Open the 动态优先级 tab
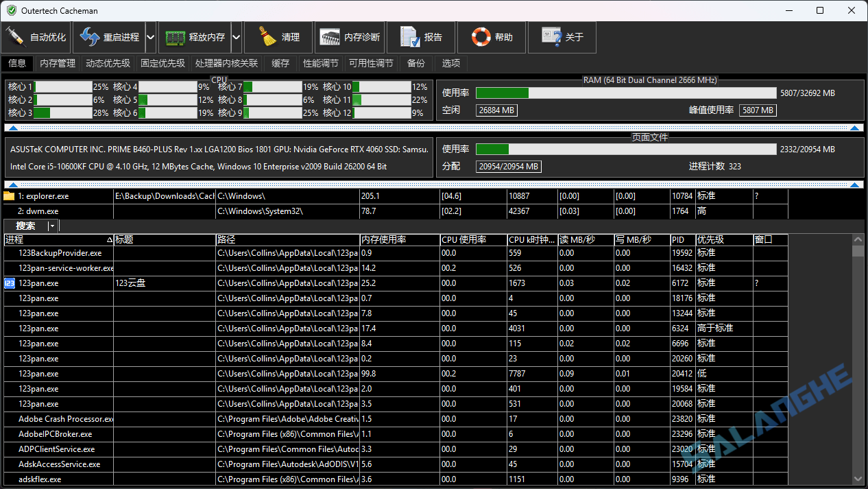This screenshot has height=489, width=868. [108, 63]
